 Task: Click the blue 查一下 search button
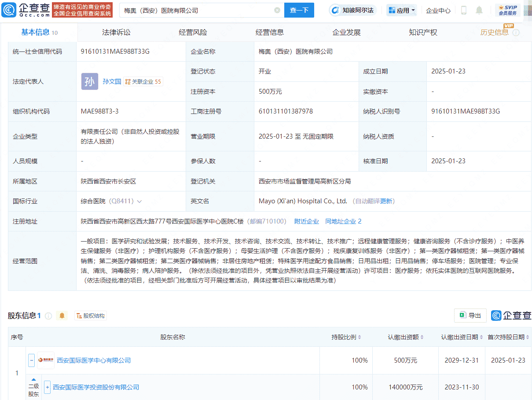pos(299,10)
